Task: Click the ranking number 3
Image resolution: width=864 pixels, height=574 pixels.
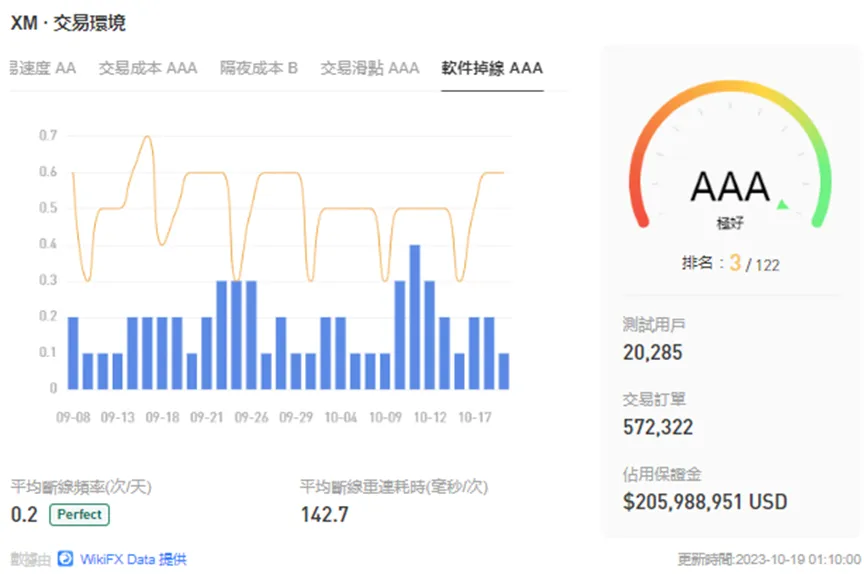Action: (x=735, y=263)
